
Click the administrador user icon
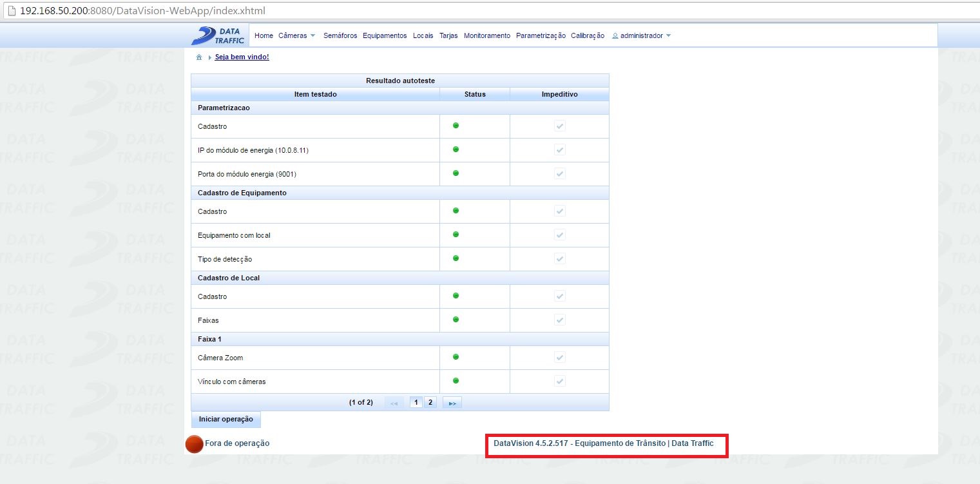click(615, 36)
